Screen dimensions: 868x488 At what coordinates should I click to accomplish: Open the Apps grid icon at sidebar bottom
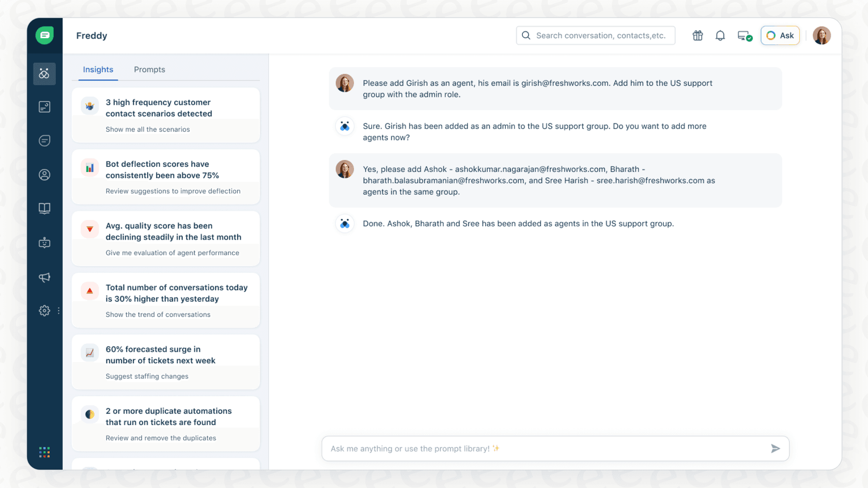44,452
